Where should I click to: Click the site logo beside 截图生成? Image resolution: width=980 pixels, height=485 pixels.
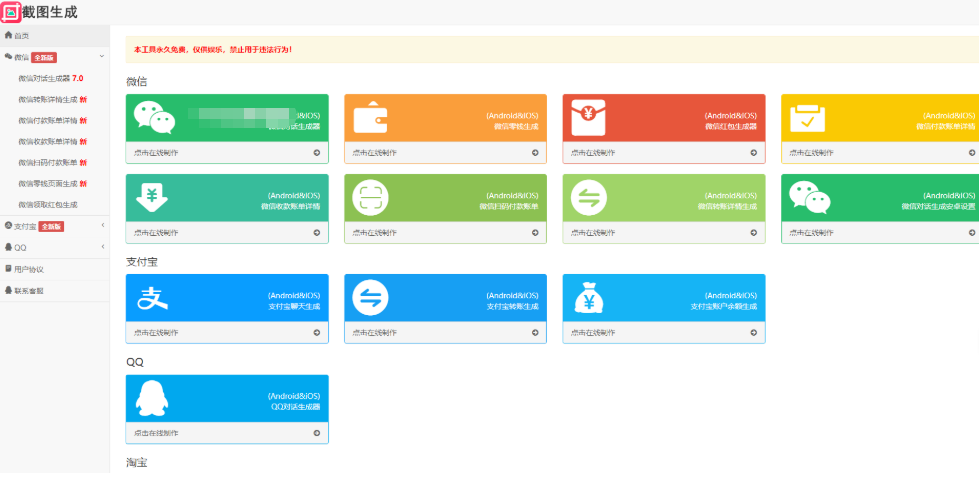(11, 12)
